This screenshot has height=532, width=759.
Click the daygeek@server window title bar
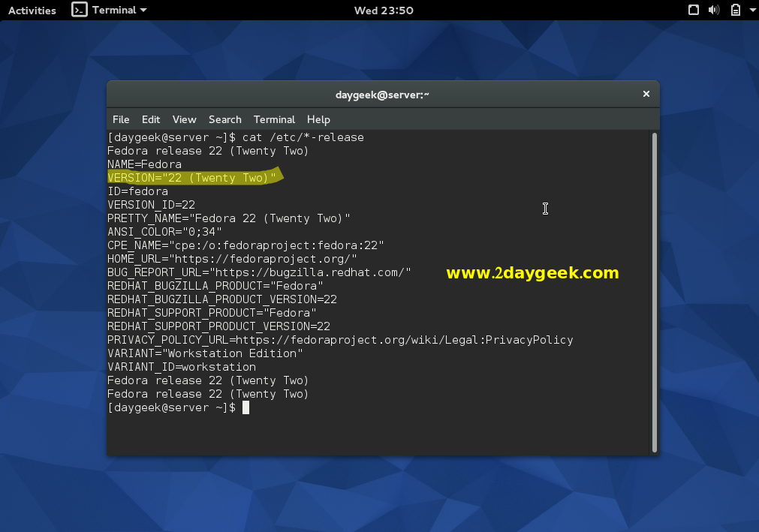[382, 95]
